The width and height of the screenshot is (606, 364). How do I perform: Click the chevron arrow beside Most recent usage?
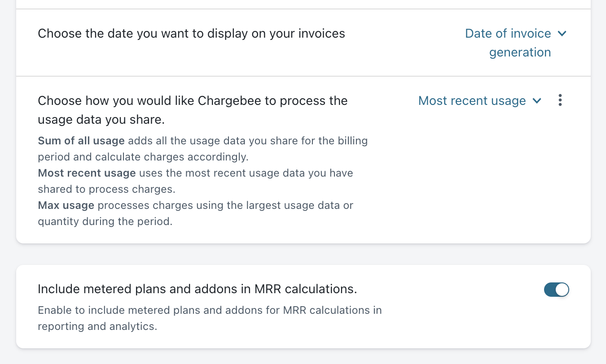[x=536, y=101]
